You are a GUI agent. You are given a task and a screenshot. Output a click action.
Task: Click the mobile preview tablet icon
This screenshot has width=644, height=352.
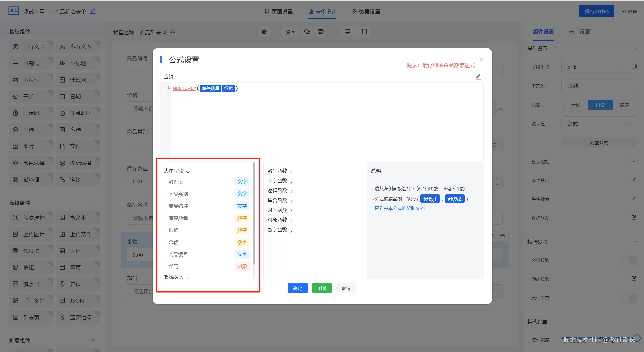click(x=364, y=32)
